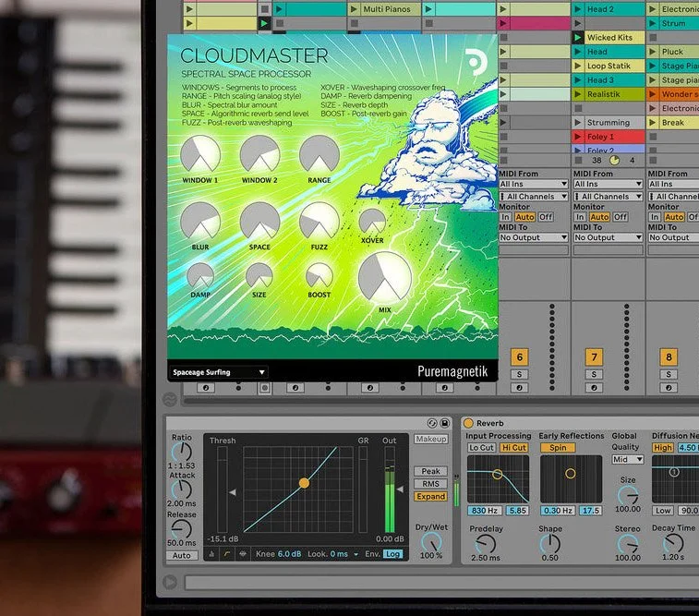Image resolution: width=699 pixels, height=616 pixels.
Task: Click the compressor save preset icon
Action: click(x=444, y=423)
